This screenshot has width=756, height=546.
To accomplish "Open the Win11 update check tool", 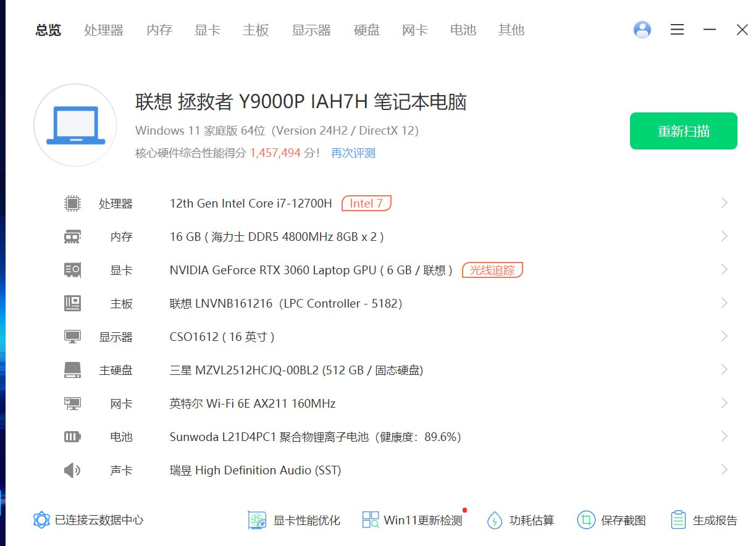I will 412,520.
